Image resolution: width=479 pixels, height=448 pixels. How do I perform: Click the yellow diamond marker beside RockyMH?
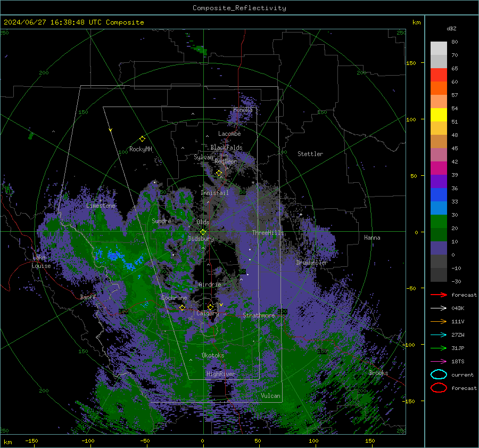pos(142,139)
